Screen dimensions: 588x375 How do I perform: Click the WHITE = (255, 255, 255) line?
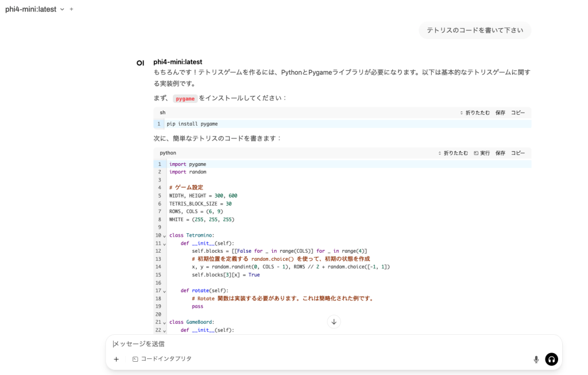point(202,219)
